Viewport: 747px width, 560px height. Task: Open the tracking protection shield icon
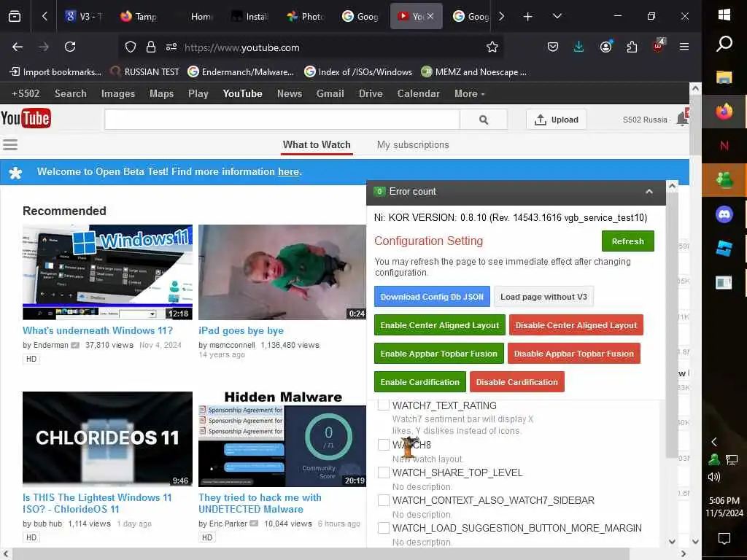(x=130, y=47)
